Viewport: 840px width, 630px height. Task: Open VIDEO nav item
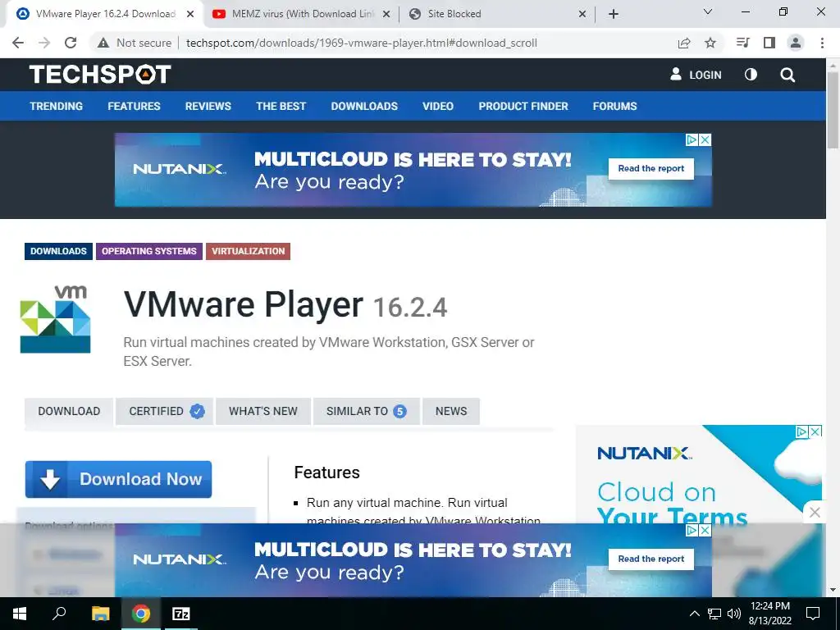(438, 106)
